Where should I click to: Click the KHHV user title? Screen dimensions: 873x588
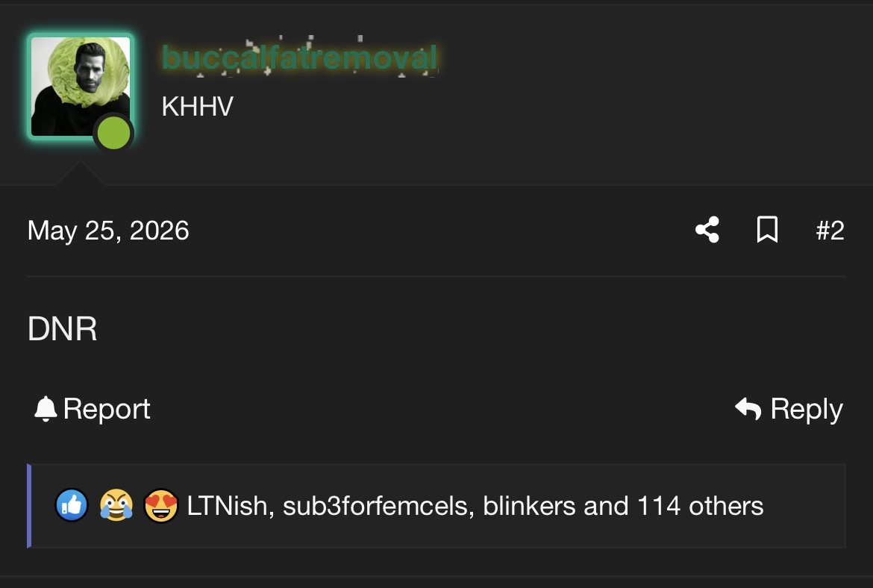[x=197, y=107]
